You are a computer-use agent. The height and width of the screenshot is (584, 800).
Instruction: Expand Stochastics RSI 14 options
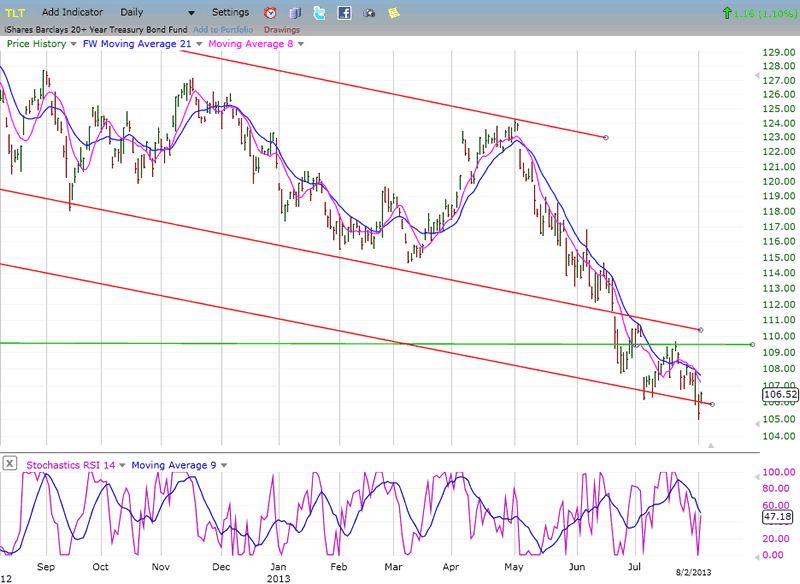(119, 464)
